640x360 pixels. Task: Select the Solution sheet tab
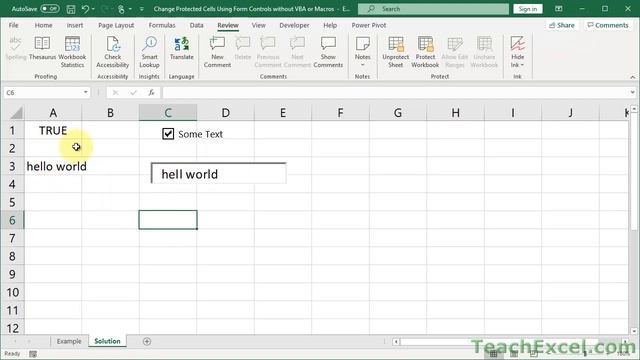click(107, 341)
